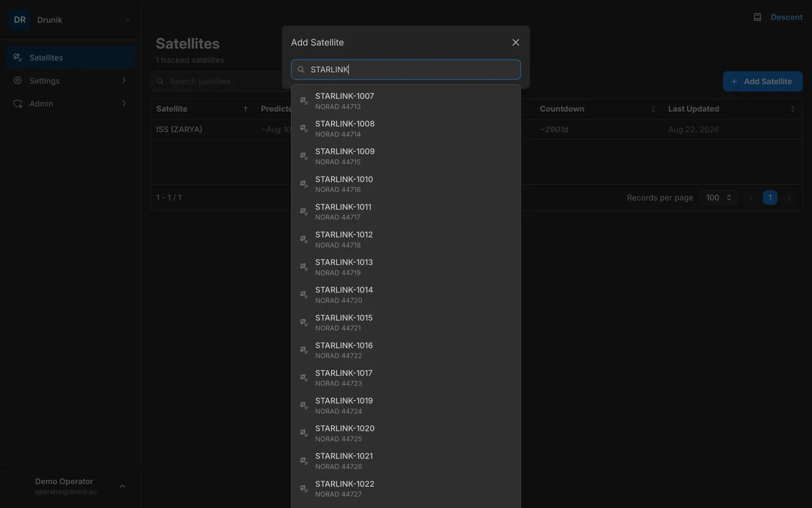
Task: Click satellite icon beside STARLINK-1007
Action: point(304,101)
